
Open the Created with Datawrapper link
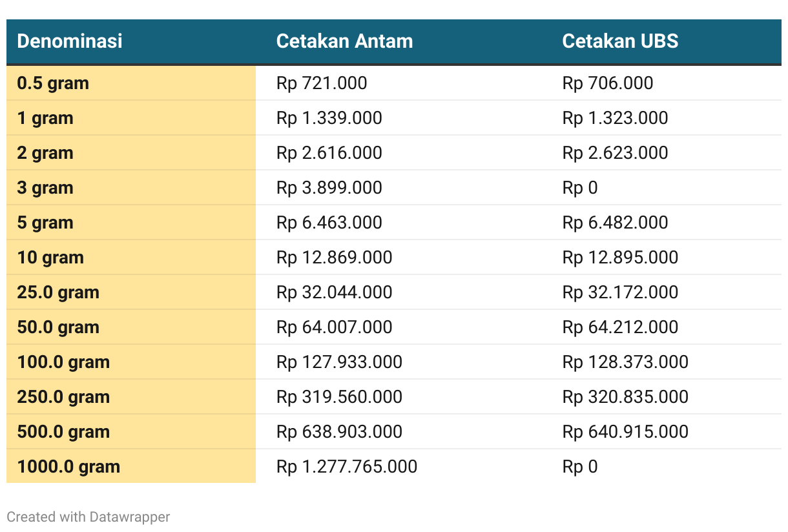[88, 517]
